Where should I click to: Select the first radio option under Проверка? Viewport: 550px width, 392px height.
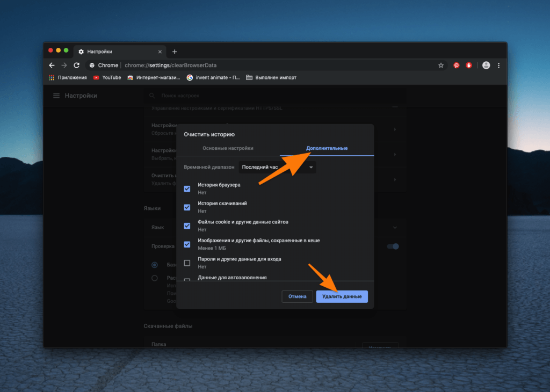[154, 265]
